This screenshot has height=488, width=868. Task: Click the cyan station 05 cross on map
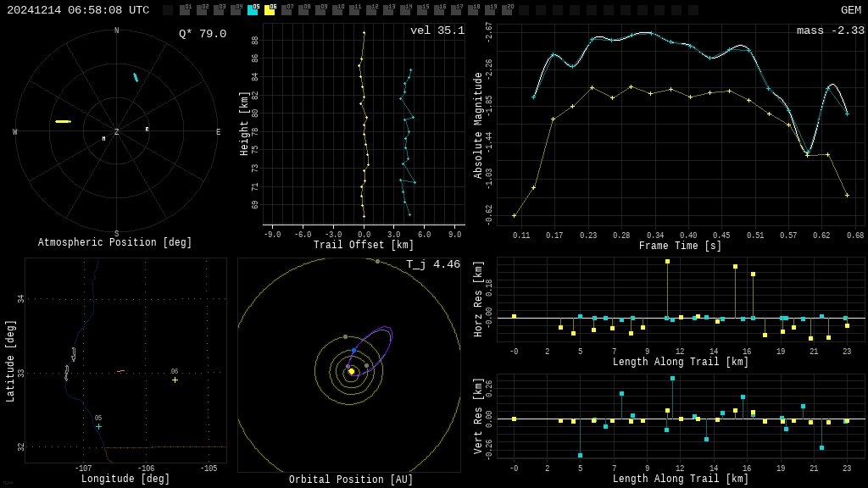tap(98, 426)
